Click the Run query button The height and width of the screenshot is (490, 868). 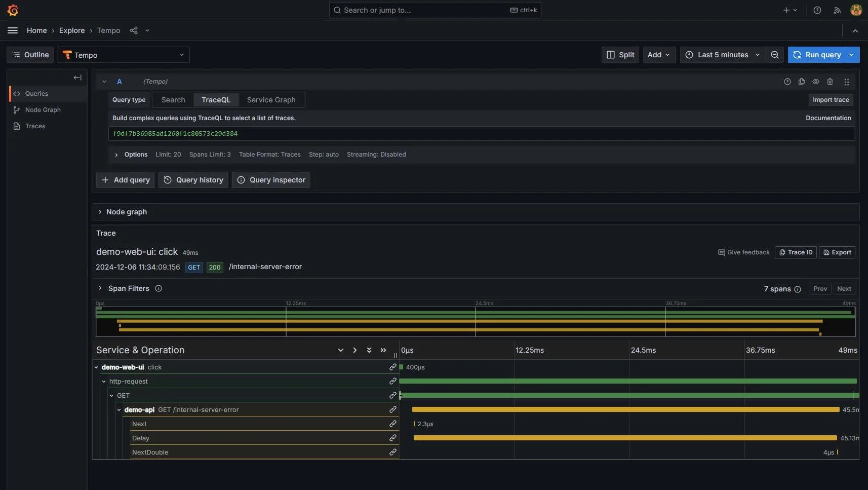(816, 55)
